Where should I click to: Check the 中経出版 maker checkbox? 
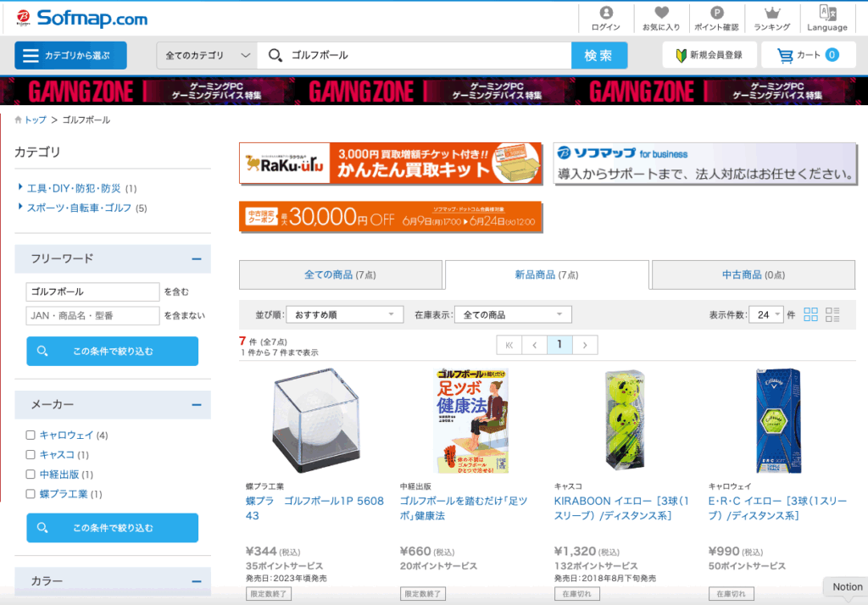(x=31, y=474)
